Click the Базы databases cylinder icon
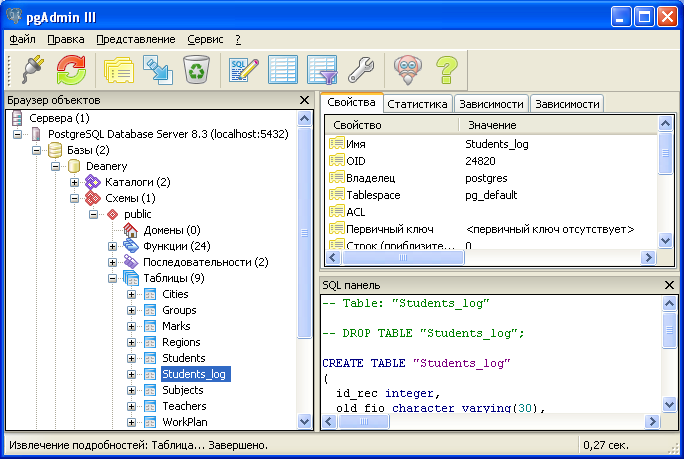 coord(55,150)
